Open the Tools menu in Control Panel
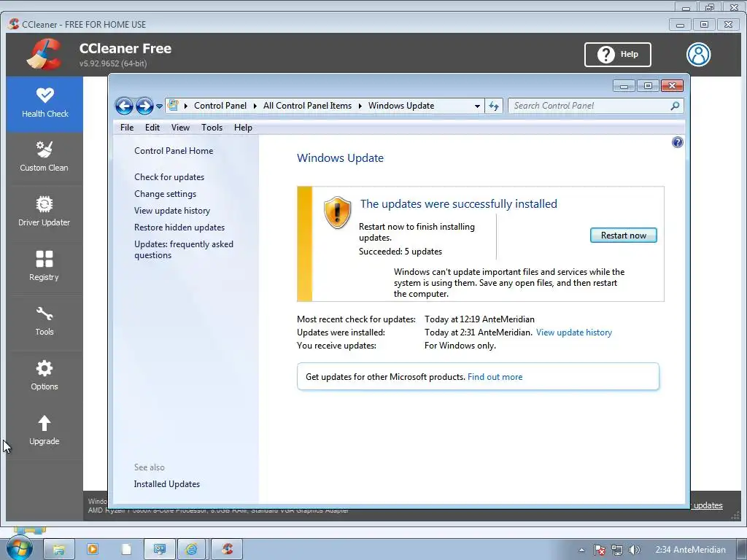Image resolution: width=747 pixels, height=560 pixels. (x=212, y=128)
